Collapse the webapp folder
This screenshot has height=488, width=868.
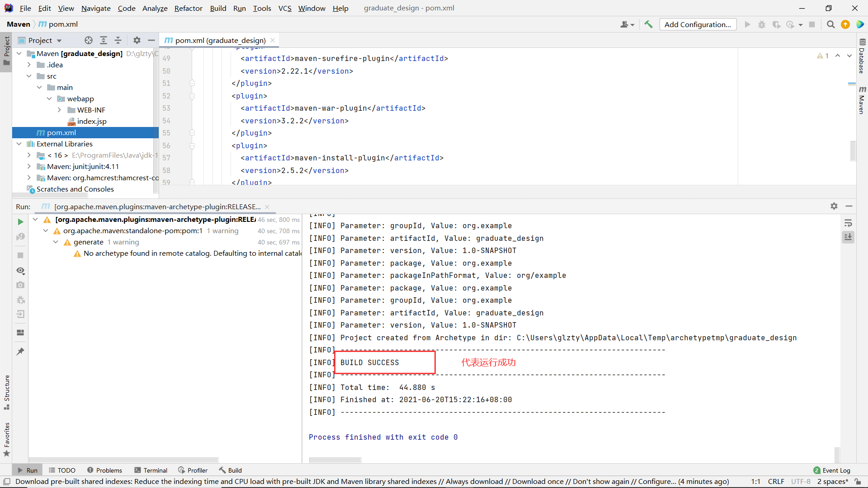click(x=49, y=99)
